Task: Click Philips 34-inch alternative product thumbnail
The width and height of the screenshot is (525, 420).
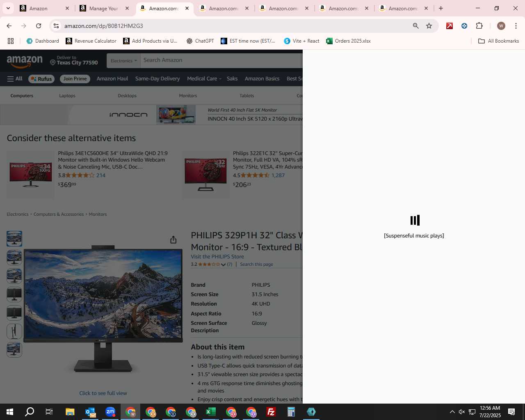Action: tap(31, 175)
